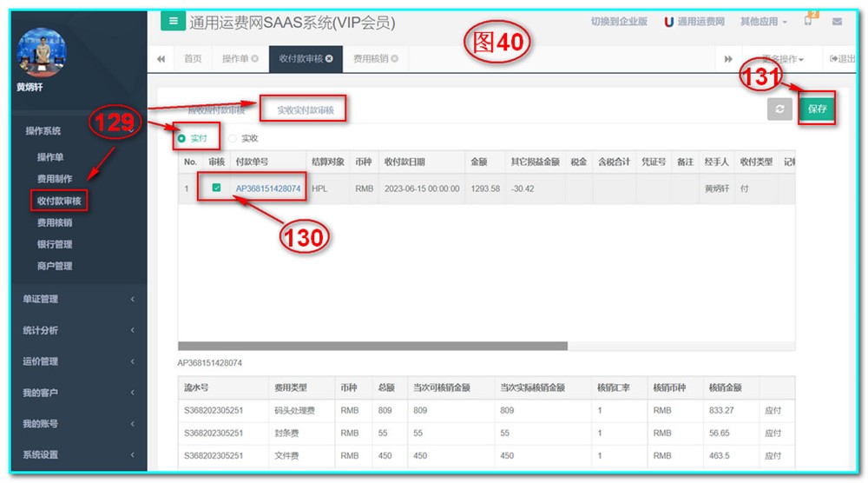Expand the 系统设置 sidebar menu
868x483 pixels.
tap(78, 454)
